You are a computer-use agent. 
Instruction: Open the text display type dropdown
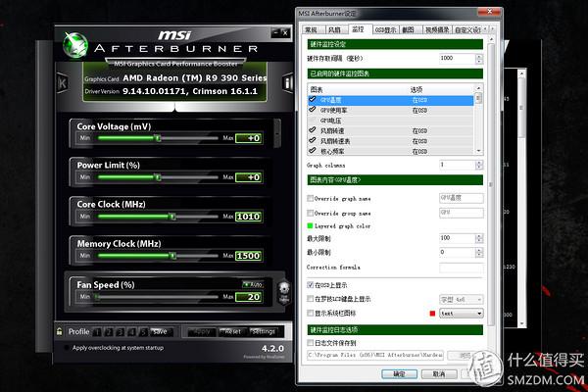tap(462, 314)
